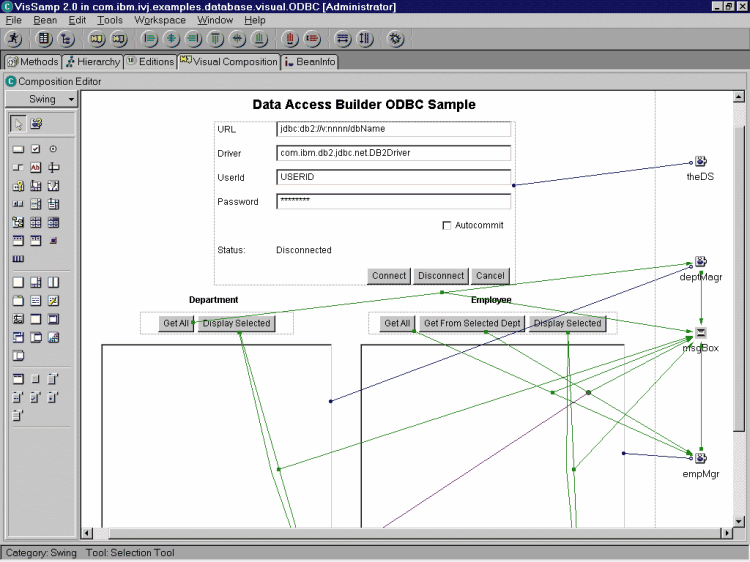Pick the radio button bean in palette
Viewport: 750px width, 562px height.
tap(53, 149)
